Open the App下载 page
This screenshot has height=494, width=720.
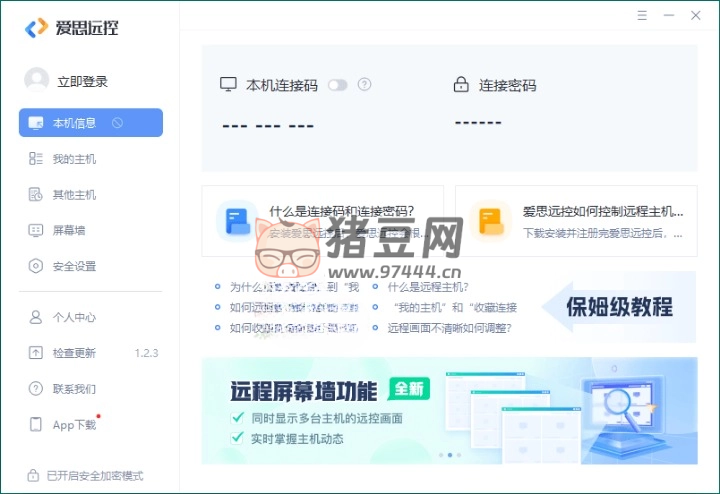pyautogui.click(x=74, y=424)
